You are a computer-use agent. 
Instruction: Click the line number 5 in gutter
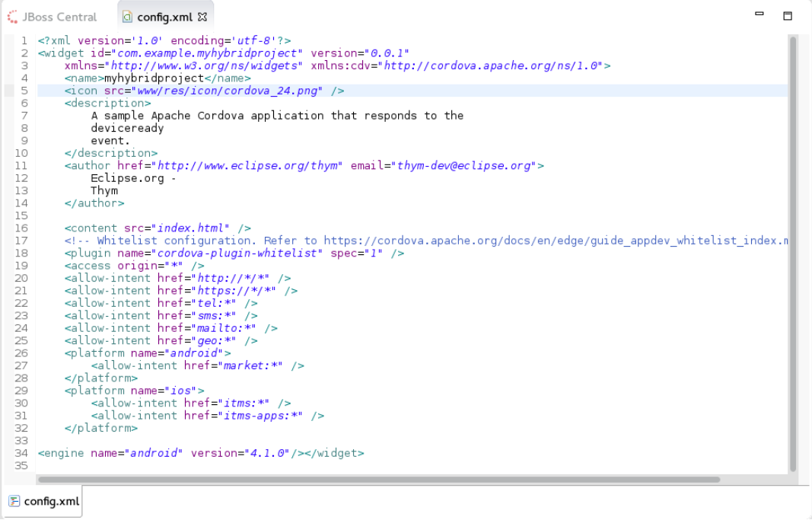pos(24,91)
